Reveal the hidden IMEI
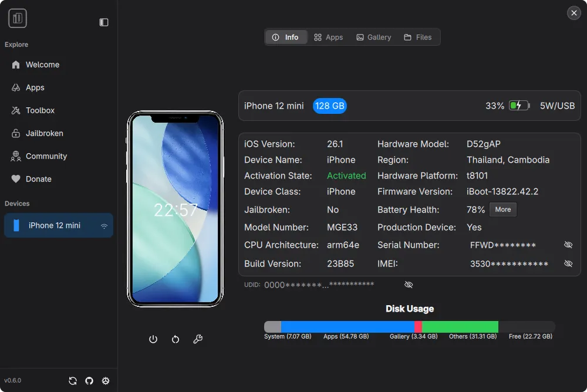 [x=568, y=263]
